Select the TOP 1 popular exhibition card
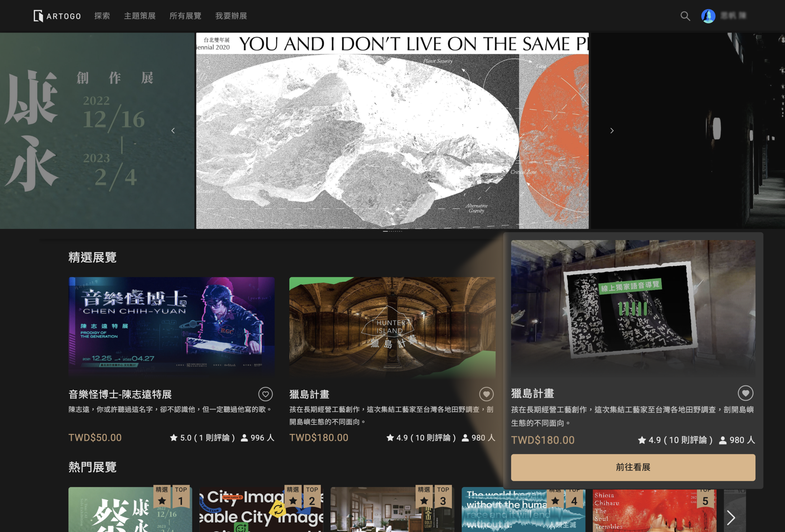785x532 pixels. [x=130, y=509]
